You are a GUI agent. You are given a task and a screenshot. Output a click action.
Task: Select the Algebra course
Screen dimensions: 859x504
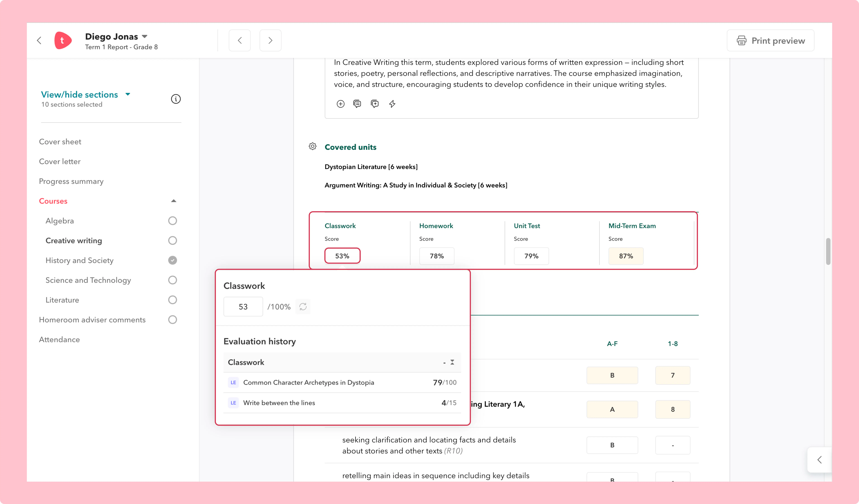[x=60, y=221]
